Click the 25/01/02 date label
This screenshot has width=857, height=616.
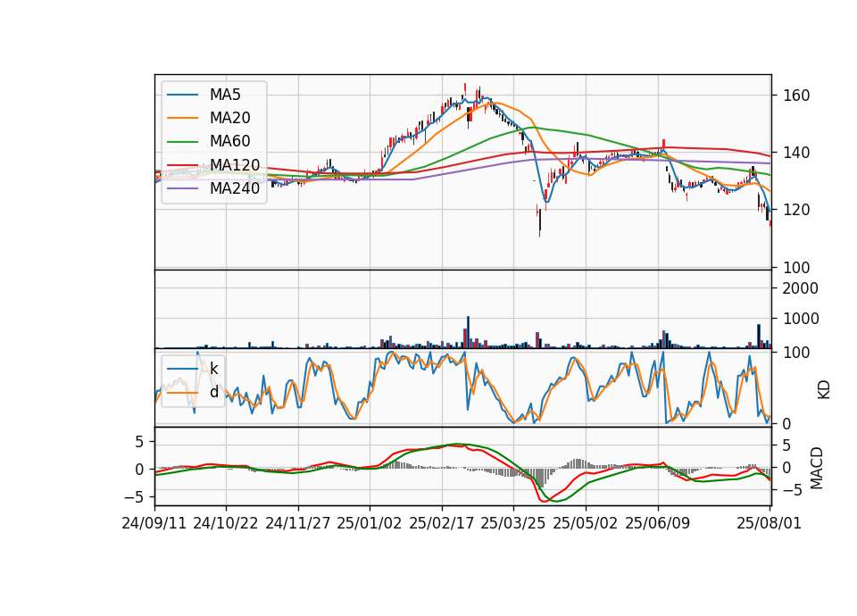370,523
